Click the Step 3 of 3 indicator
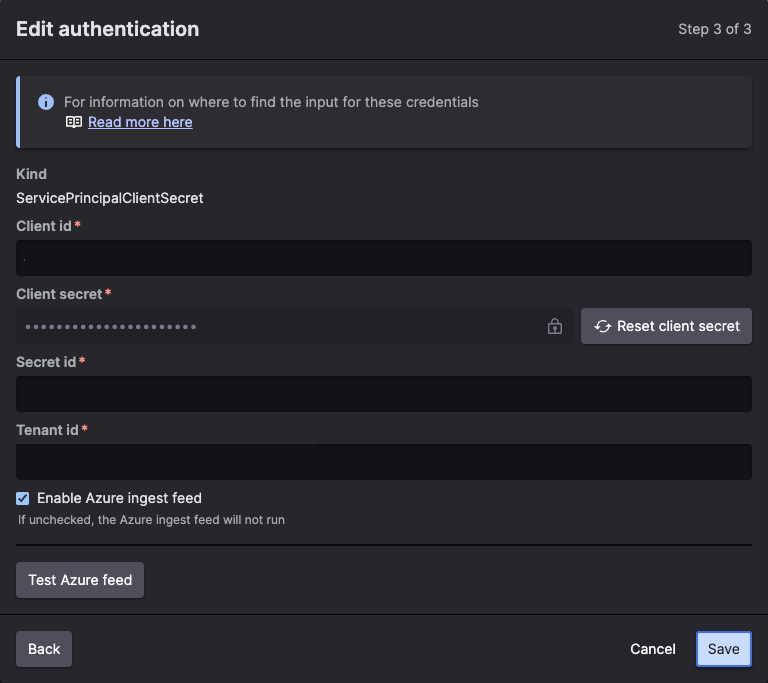 (715, 29)
